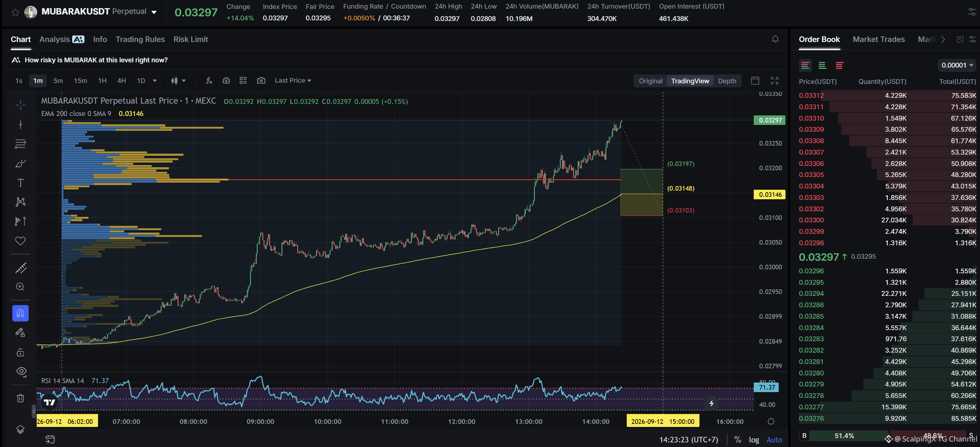Select the crosshair cursor tool
The image size is (980, 447).
coord(21,105)
